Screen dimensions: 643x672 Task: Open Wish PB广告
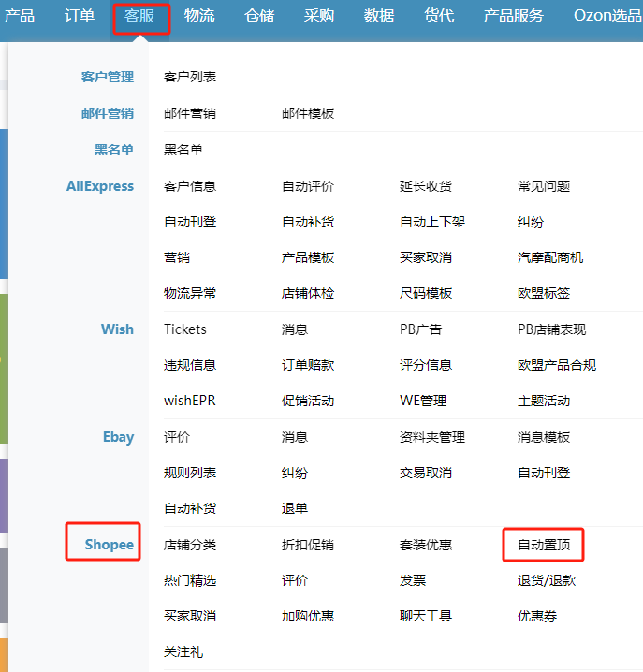pos(420,329)
